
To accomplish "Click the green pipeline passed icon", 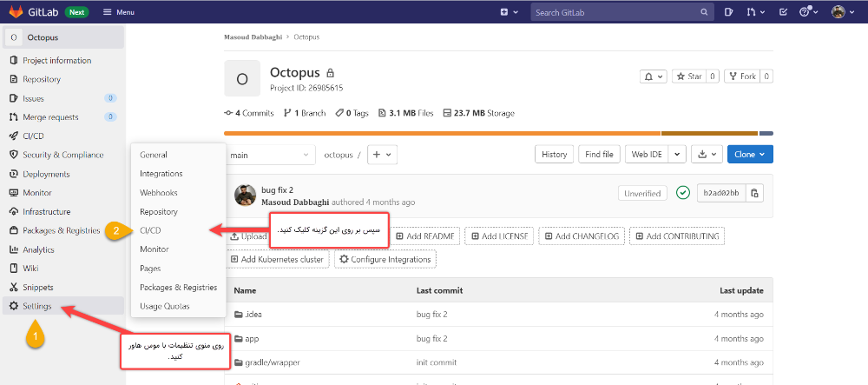I will (683, 193).
